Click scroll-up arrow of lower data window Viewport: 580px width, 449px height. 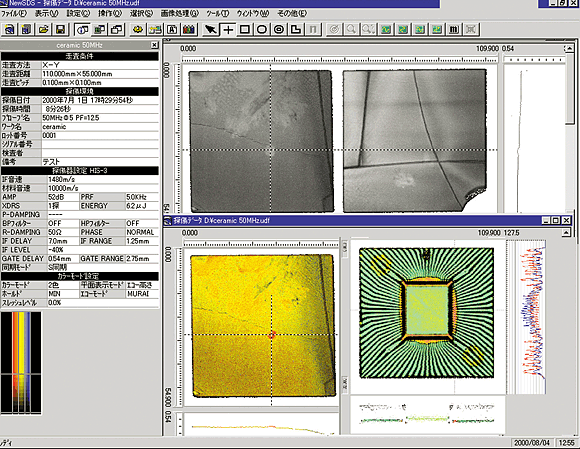[566, 233]
